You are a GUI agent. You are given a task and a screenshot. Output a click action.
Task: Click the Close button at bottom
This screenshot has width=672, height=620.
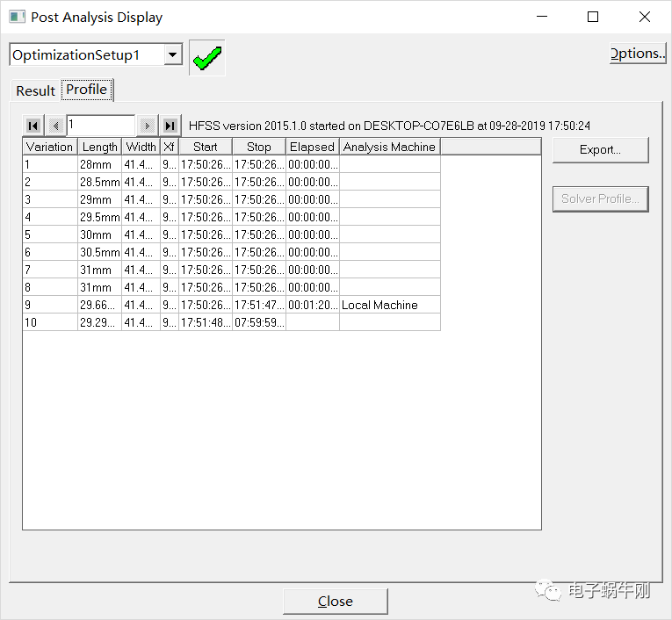coord(335,602)
